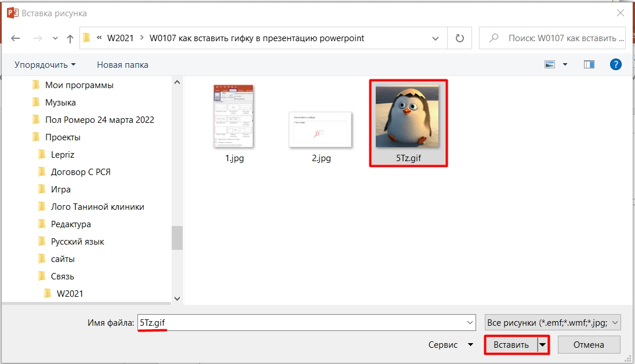Image resolution: width=635 pixels, height=364 pixels.
Task: Change view with the view mode icon
Action: [x=550, y=64]
